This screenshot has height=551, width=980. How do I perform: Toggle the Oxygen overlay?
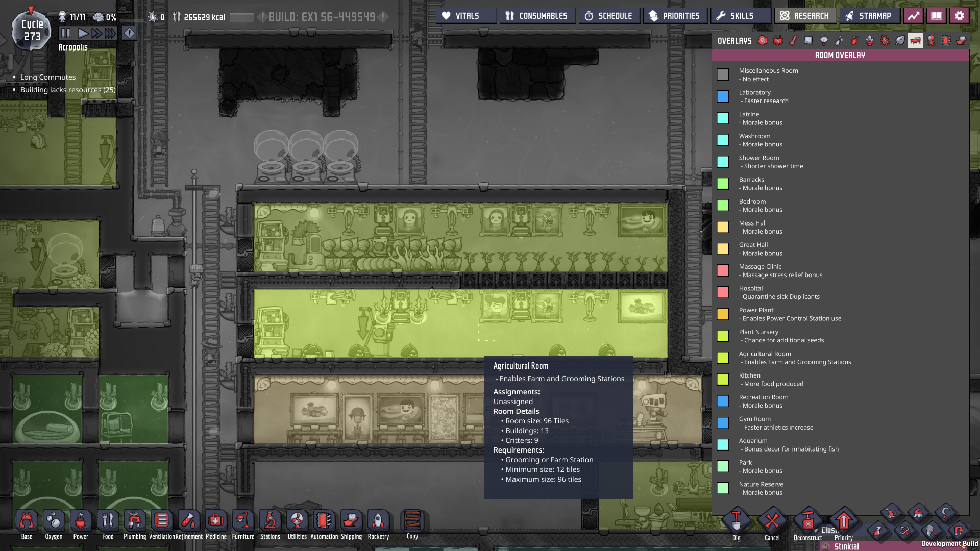(763, 41)
